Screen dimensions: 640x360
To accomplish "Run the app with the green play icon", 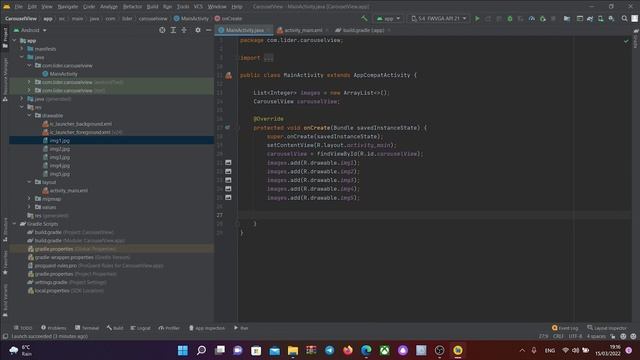I will coord(477,18).
